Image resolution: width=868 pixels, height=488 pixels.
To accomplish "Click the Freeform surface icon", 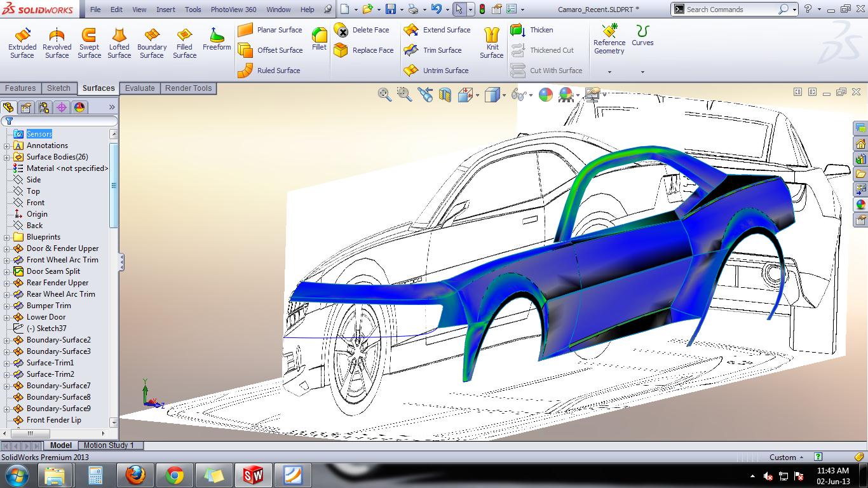I will [x=217, y=39].
